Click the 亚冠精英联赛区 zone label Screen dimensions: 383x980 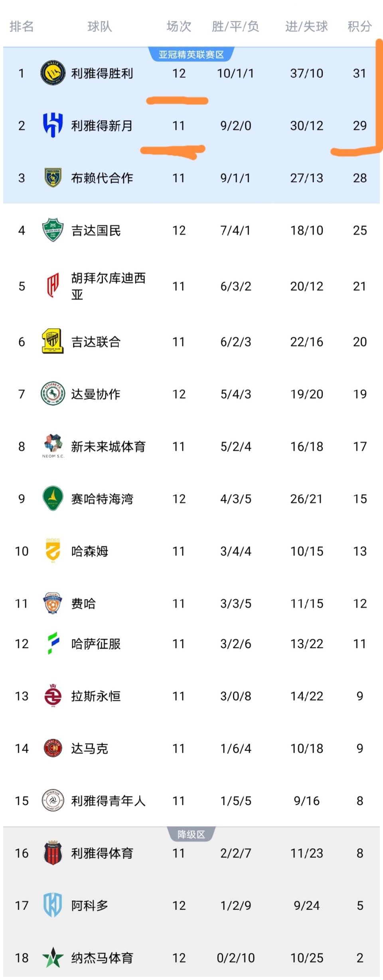click(191, 54)
